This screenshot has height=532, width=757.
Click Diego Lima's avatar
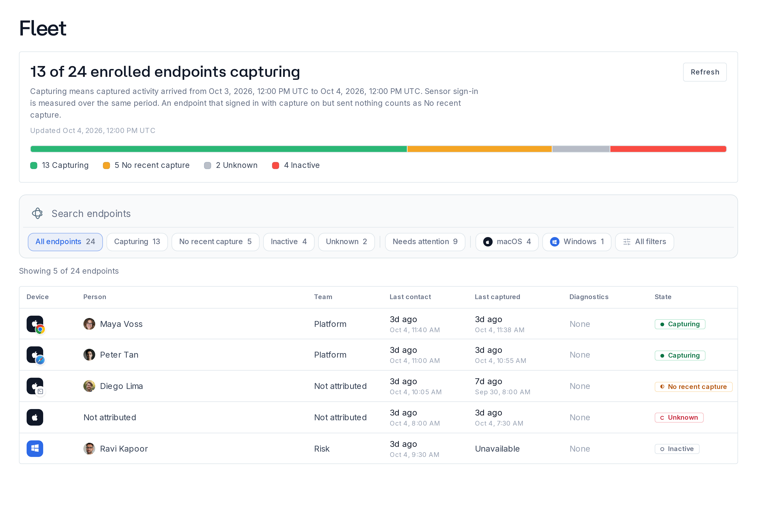pos(89,386)
